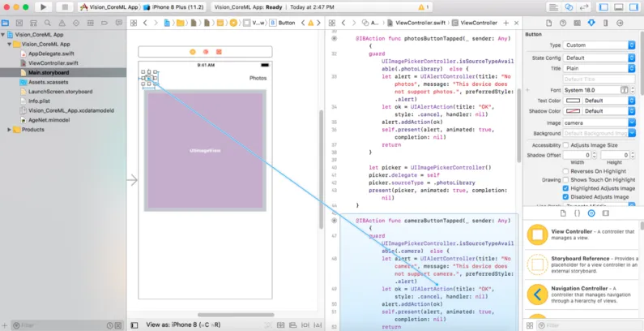Switch to Version editor mode
This screenshot has width=644, height=331.
(583, 7)
